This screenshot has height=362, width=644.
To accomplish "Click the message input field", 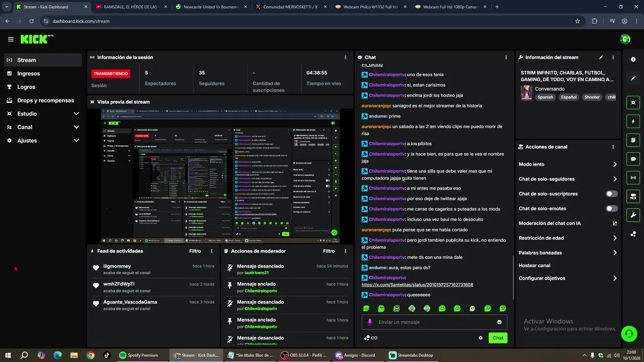I will tap(434, 322).
